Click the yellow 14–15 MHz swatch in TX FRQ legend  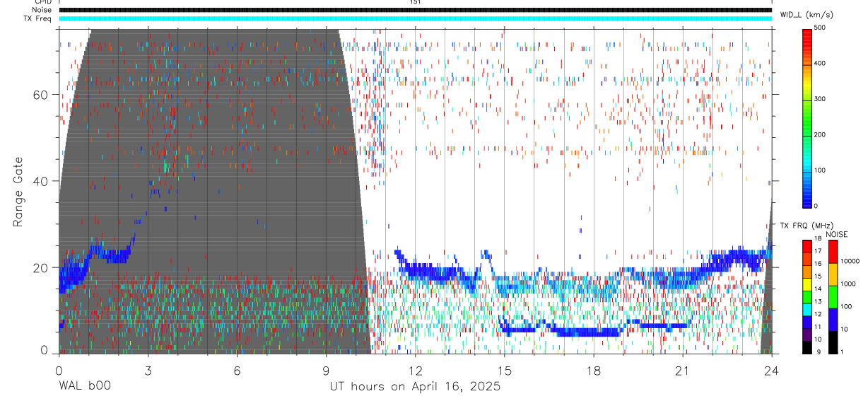pyautogui.click(x=807, y=284)
